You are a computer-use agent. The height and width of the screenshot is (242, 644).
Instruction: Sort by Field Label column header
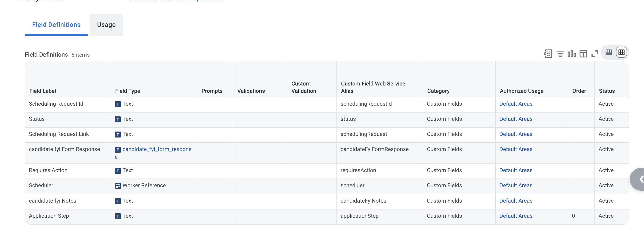[42, 91]
